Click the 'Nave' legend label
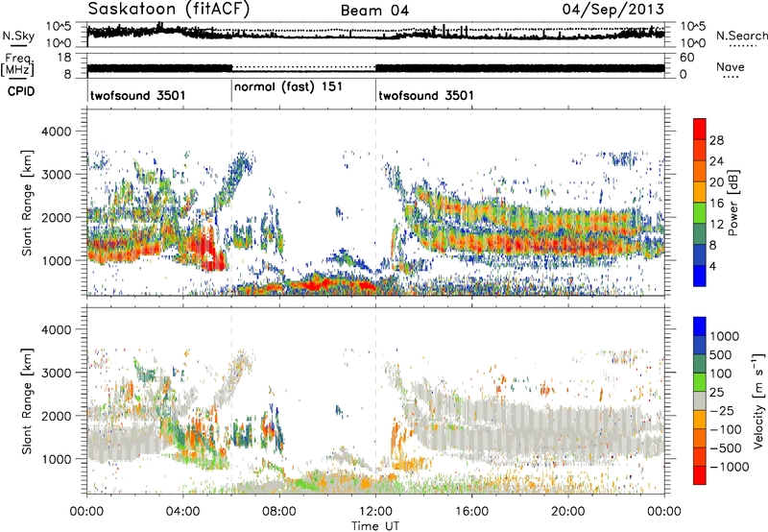 coord(731,66)
